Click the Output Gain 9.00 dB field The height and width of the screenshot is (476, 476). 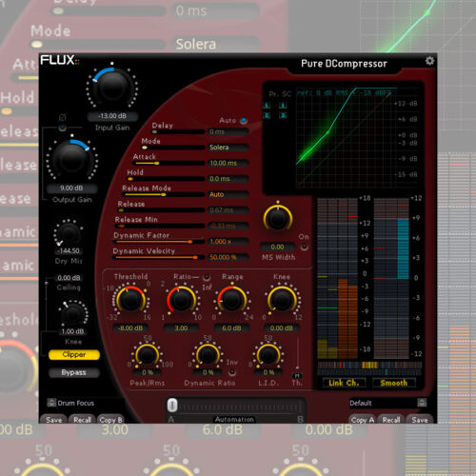click(71, 188)
